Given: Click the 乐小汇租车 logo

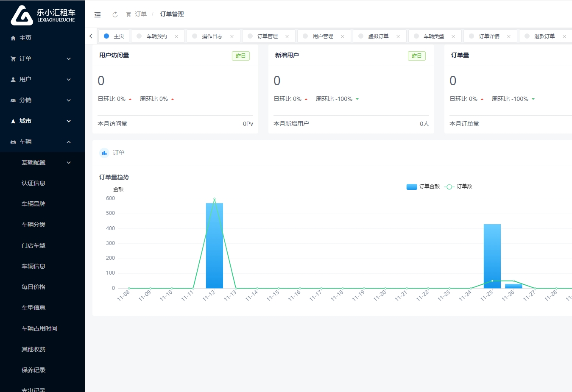Looking at the screenshot, I should pos(42,15).
